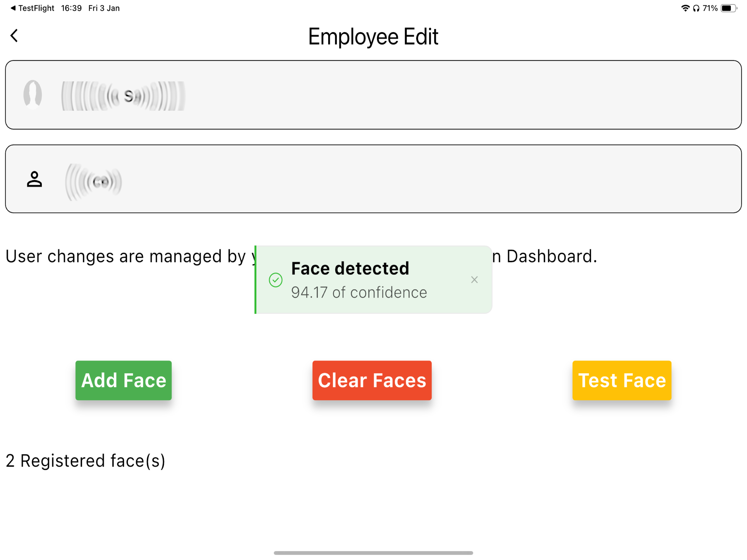The image size is (747, 560).
Task: Tap the battery indicator icon
Action: click(x=729, y=8)
